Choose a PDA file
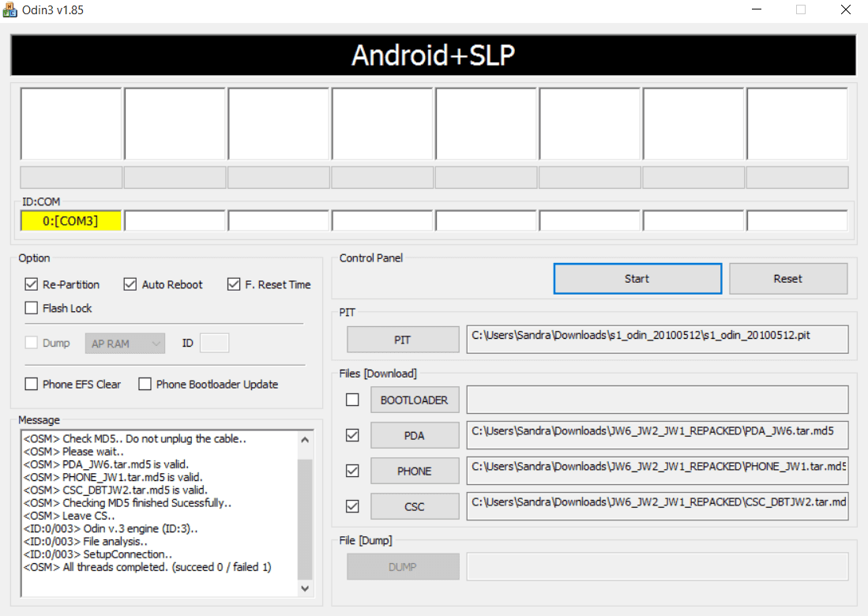Image resolution: width=868 pixels, height=616 pixels. tap(414, 436)
